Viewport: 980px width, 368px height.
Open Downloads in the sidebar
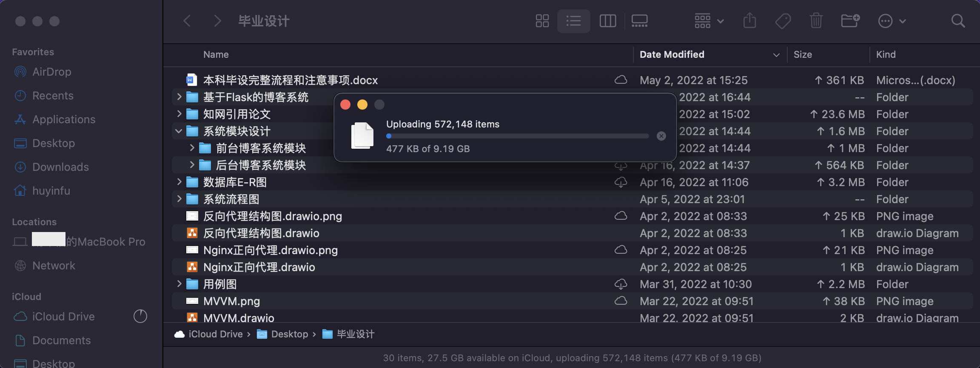(60, 167)
